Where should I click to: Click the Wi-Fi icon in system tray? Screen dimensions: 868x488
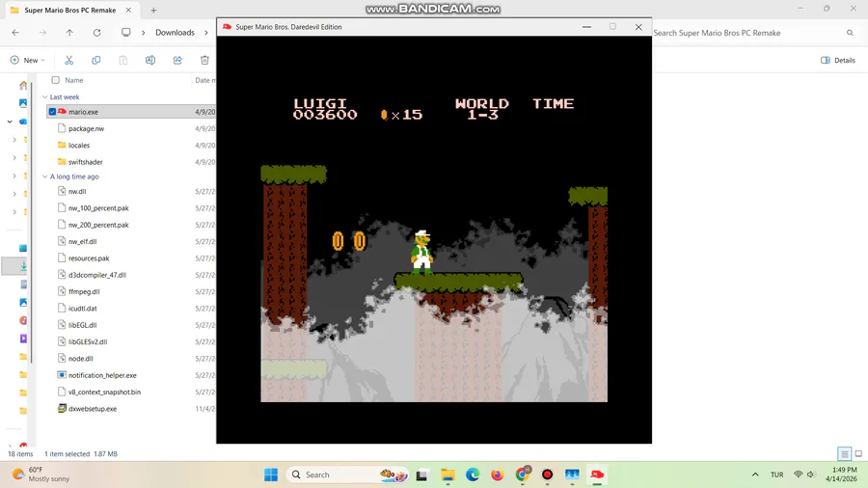pyautogui.click(x=798, y=474)
